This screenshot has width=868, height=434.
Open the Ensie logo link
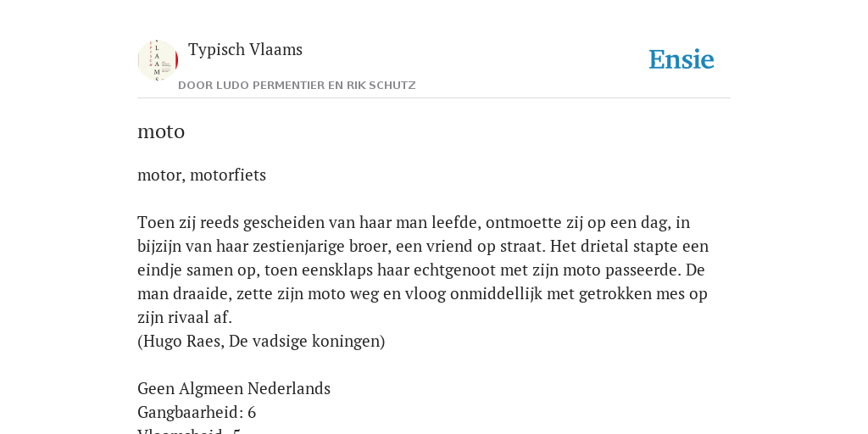681,59
